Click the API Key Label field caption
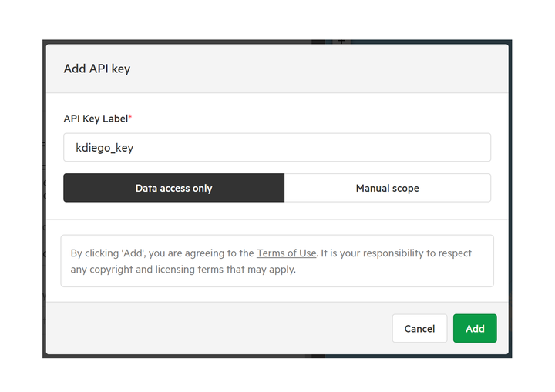The image size is (555, 392). point(96,119)
